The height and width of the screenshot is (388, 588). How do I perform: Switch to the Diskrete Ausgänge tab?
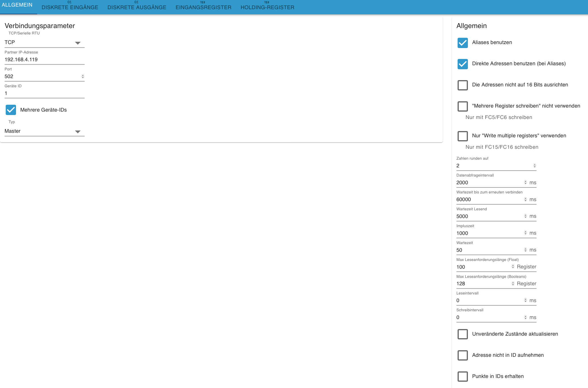pyautogui.click(x=137, y=7)
